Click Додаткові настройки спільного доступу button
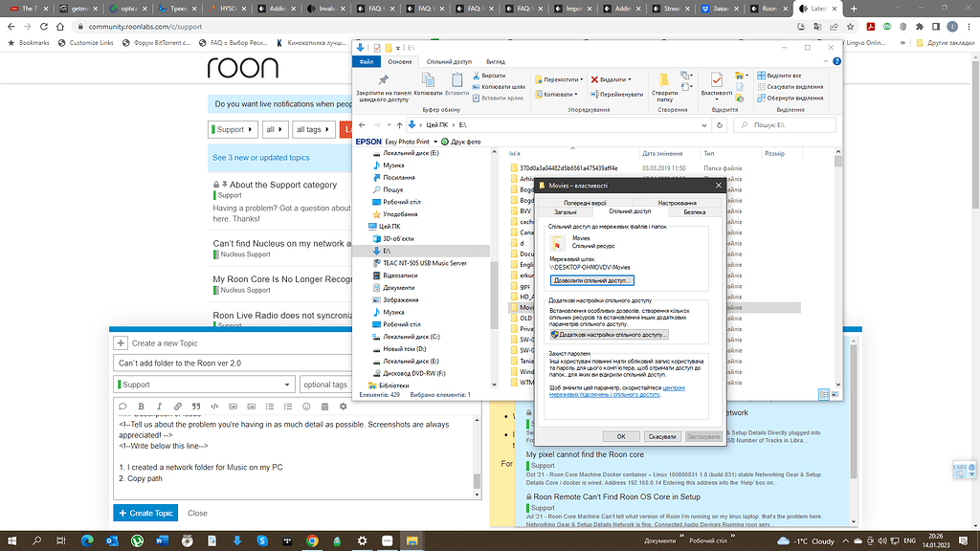The width and height of the screenshot is (980, 551). coord(610,335)
